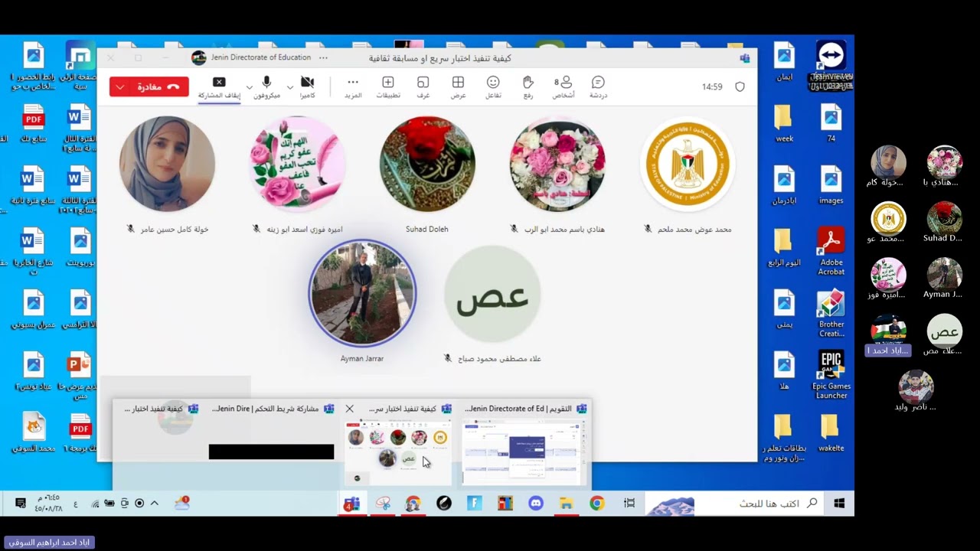
Task: Switch to the التقويم calendar preview window
Action: click(525, 444)
